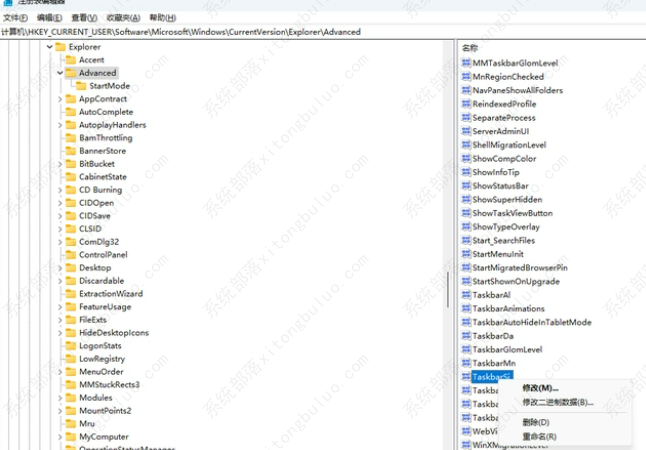Select the MountPoints2 tree item
The image size is (646, 450).
(105, 410)
